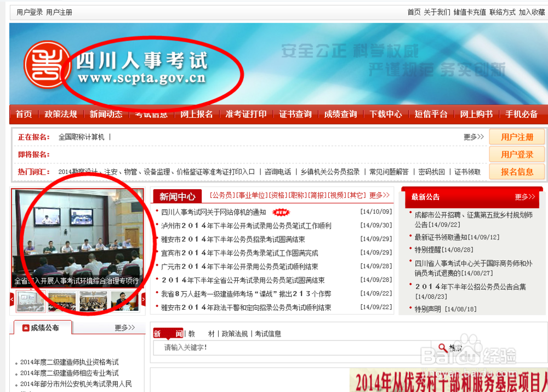Select the third carousel thumbnail

tap(93, 301)
